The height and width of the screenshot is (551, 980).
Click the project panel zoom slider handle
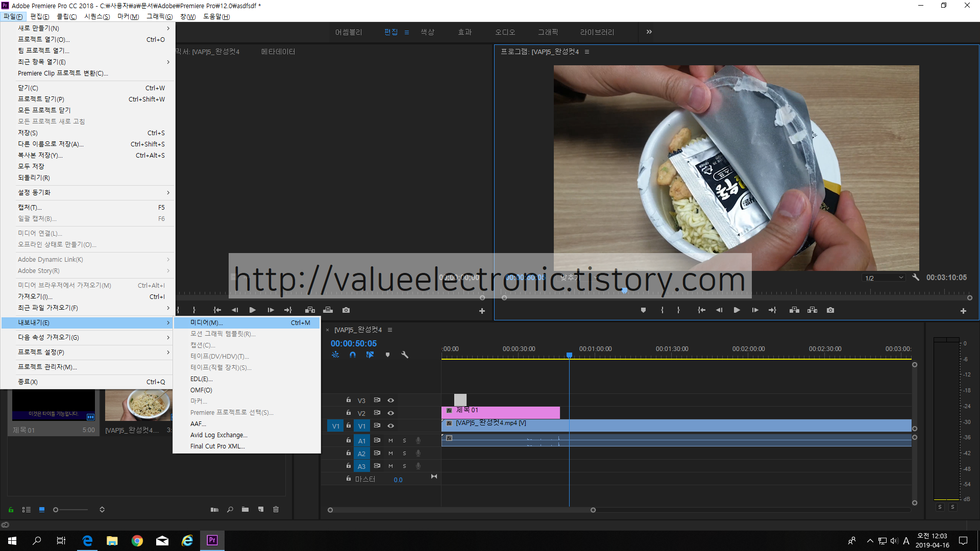[56, 510]
